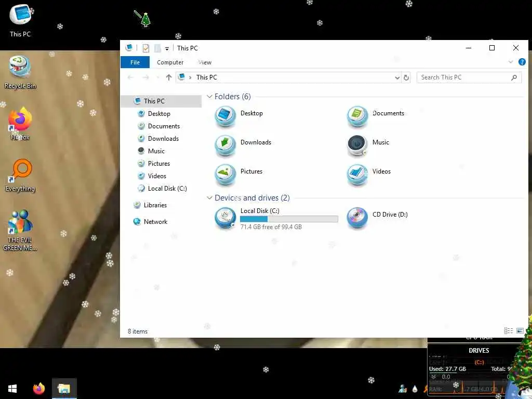Click File Explorer taskbar button

[64, 388]
